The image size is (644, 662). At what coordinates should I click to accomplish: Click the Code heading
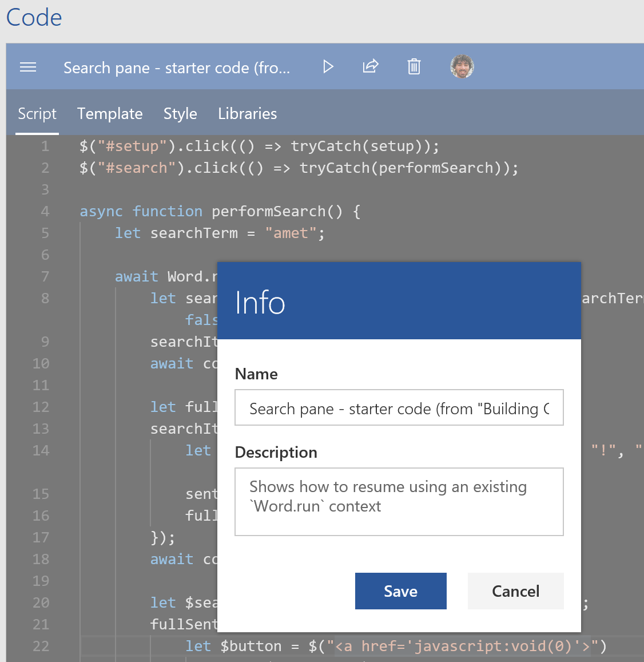[x=34, y=18]
